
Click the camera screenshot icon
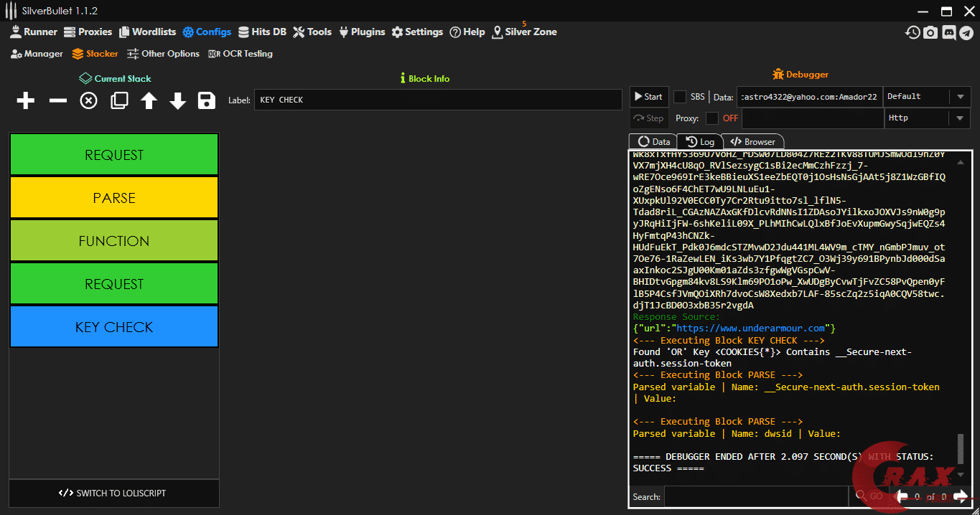[930, 32]
